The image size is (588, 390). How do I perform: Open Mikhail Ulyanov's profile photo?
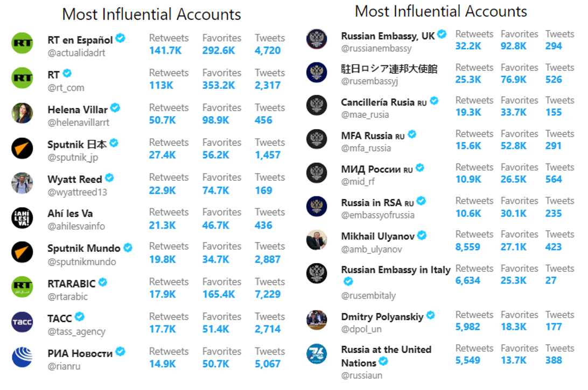pyautogui.click(x=317, y=240)
